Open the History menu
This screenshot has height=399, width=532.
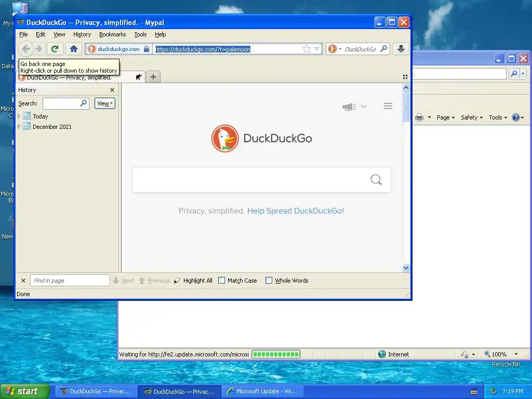coord(82,34)
